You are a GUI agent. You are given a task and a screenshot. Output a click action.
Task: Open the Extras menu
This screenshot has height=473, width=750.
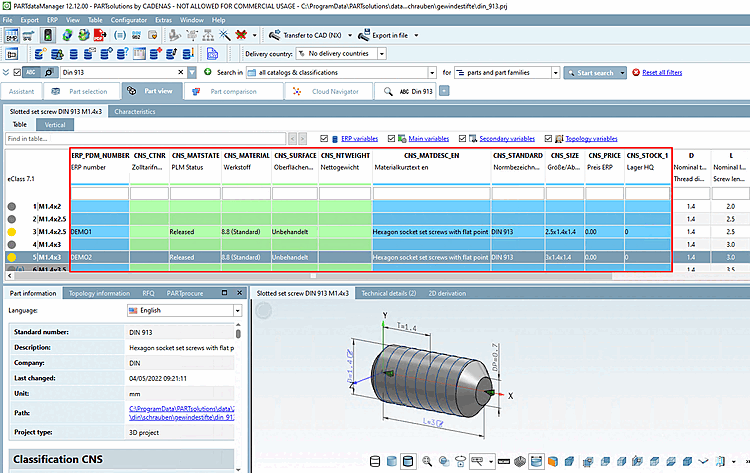163,20
